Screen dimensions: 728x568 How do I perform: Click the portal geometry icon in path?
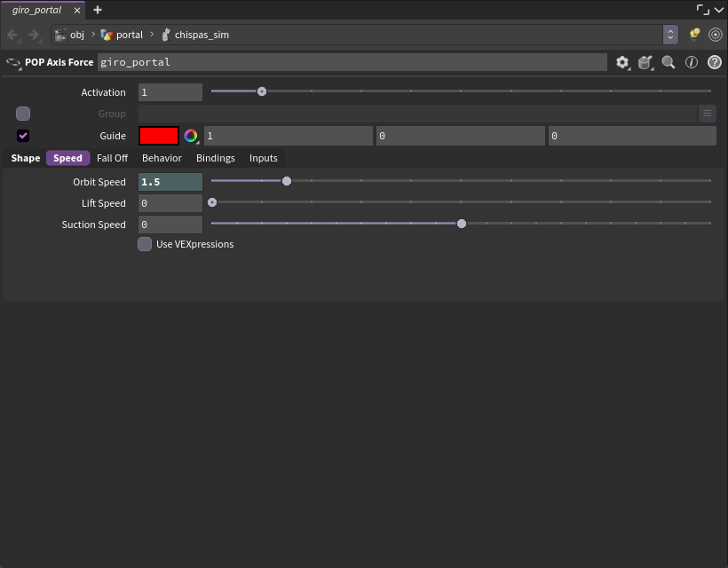coord(107,35)
